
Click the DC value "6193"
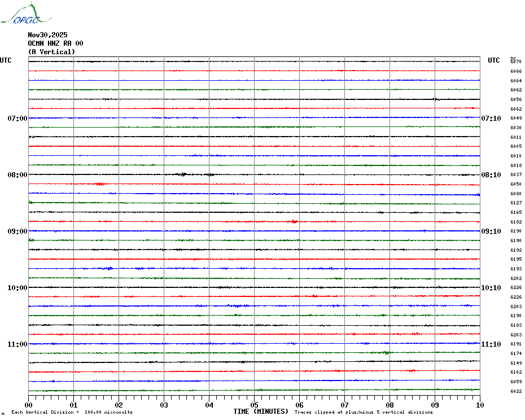(516, 269)
